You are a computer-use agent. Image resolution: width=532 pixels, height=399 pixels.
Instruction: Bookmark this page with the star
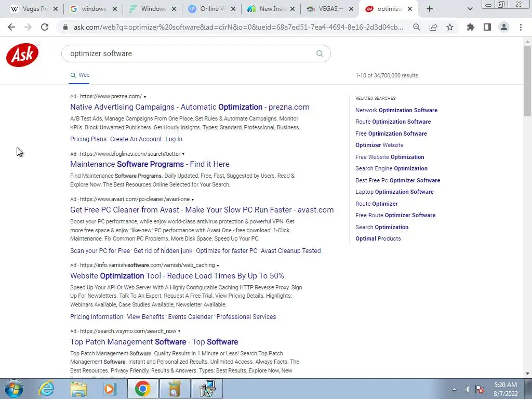pos(450,27)
